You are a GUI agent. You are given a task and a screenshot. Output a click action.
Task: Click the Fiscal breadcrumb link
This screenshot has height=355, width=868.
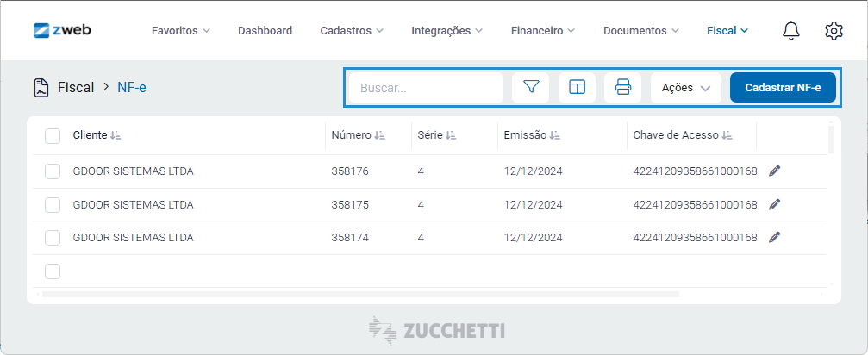pos(76,87)
